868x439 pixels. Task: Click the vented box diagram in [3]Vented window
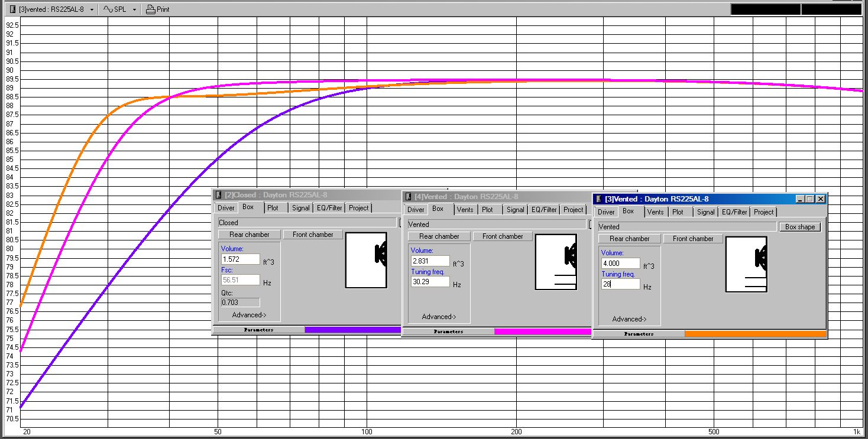pyautogui.click(x=747, y=265)
